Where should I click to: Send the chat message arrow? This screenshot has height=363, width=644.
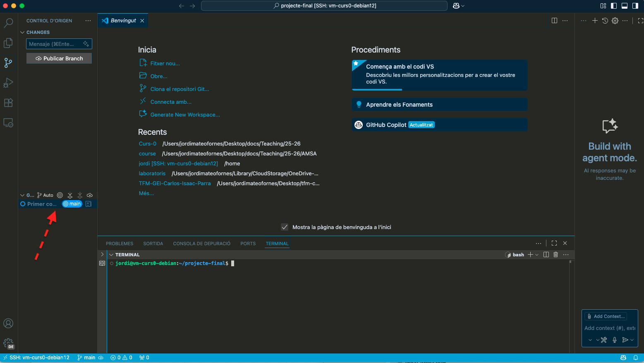click(625, 340)
